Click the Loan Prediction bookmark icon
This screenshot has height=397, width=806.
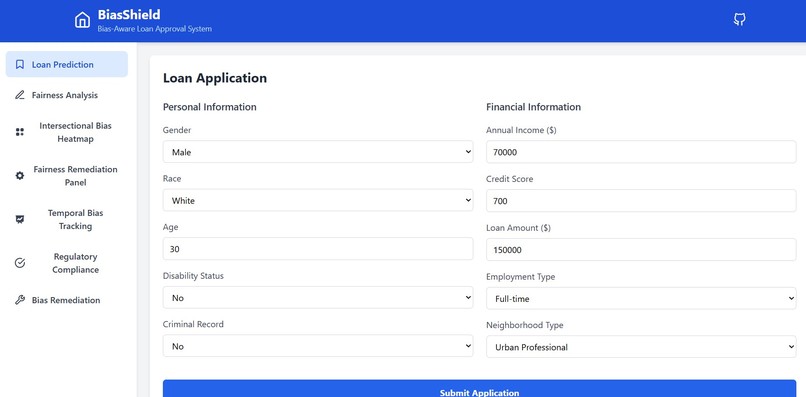20,64
